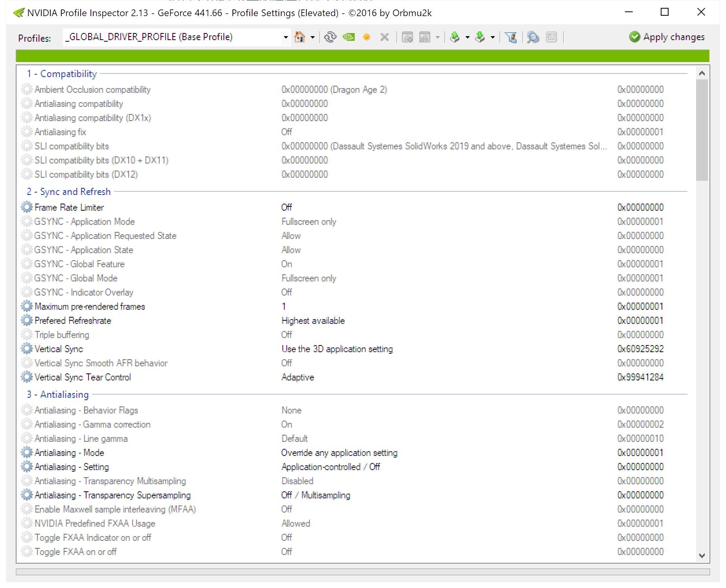The width and height of the screenshot is (726, 588).
Task: Expand the dropdown arrow beside home icon
Action: [x=313, y=38]
